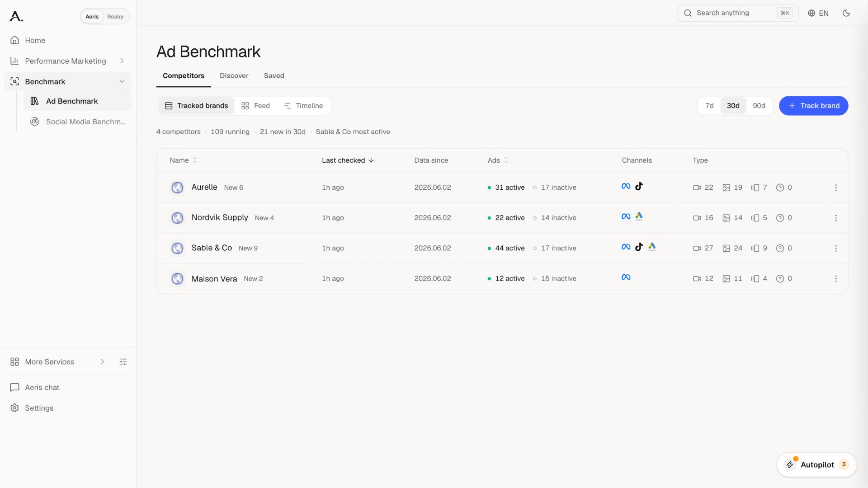
Task: Toggle dark mode moon icon
Action: point(846,13)
